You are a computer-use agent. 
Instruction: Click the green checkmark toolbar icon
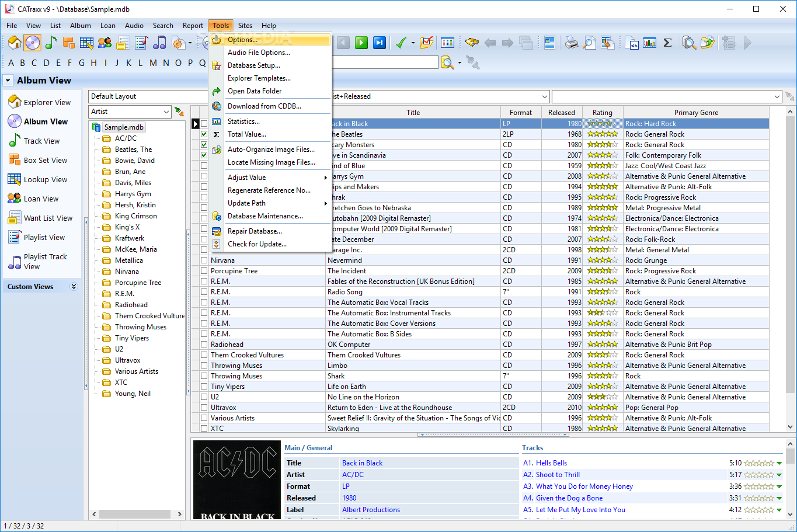coord(401,43)
